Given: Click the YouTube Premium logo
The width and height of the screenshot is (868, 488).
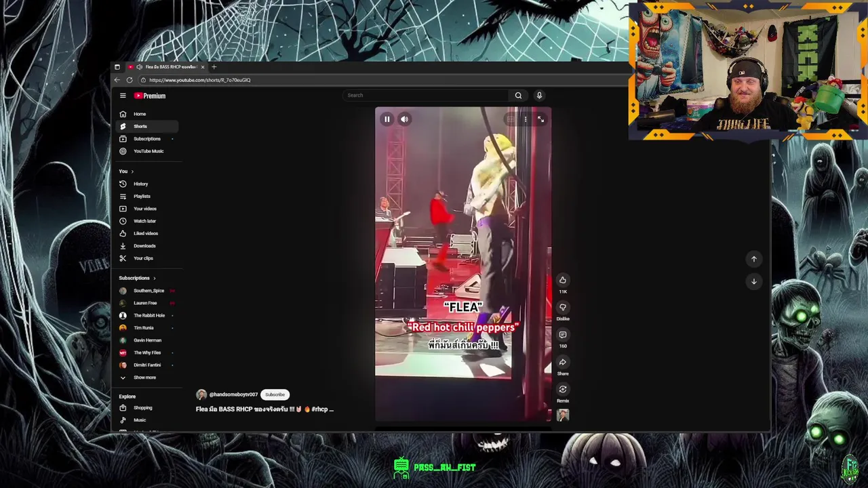Looking at the screenshot, I should [149, 96].
